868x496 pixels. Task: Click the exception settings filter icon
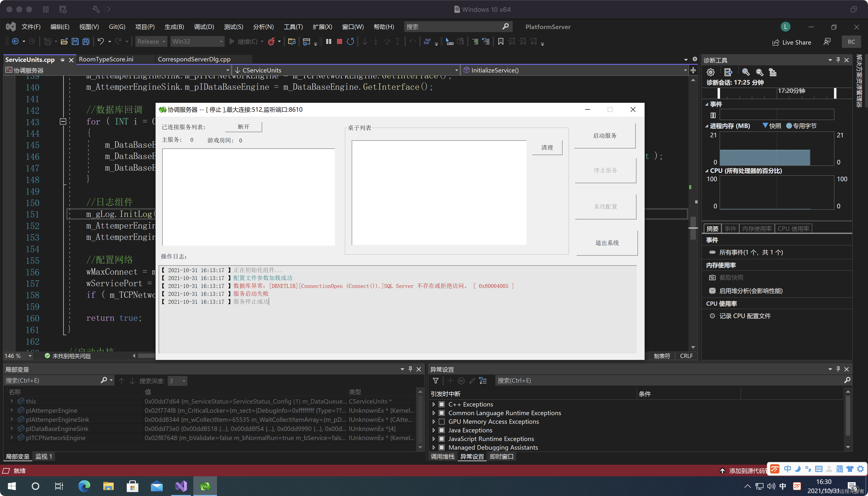(x=435, y=381)
